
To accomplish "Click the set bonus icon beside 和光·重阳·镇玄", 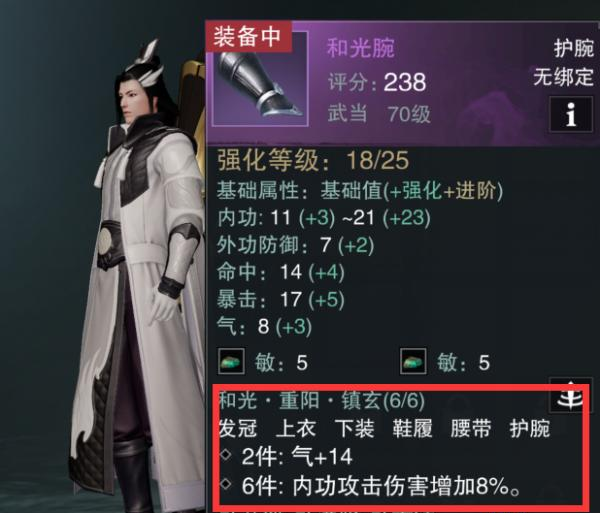I will (570, 395).
